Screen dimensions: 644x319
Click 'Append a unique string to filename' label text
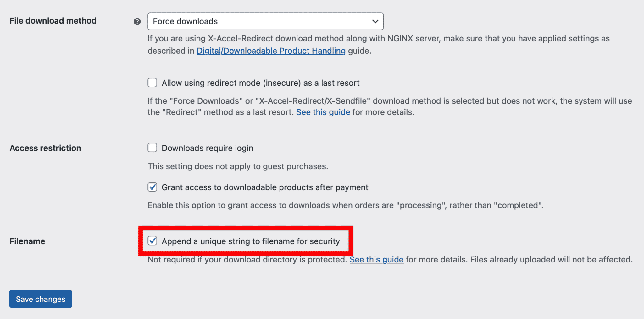click(x=251, y=241)
